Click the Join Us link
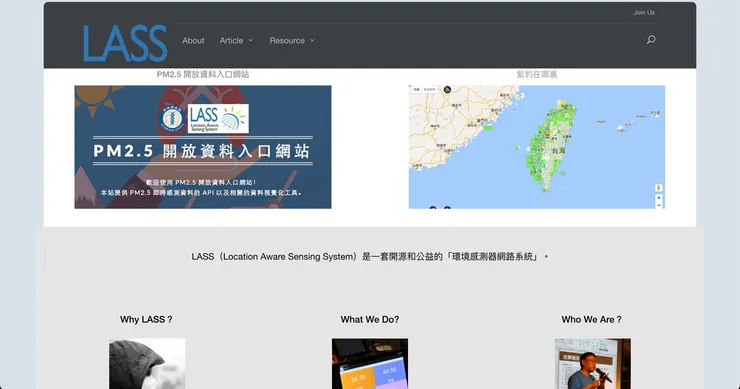740x389 pixels. pos(644,12)
